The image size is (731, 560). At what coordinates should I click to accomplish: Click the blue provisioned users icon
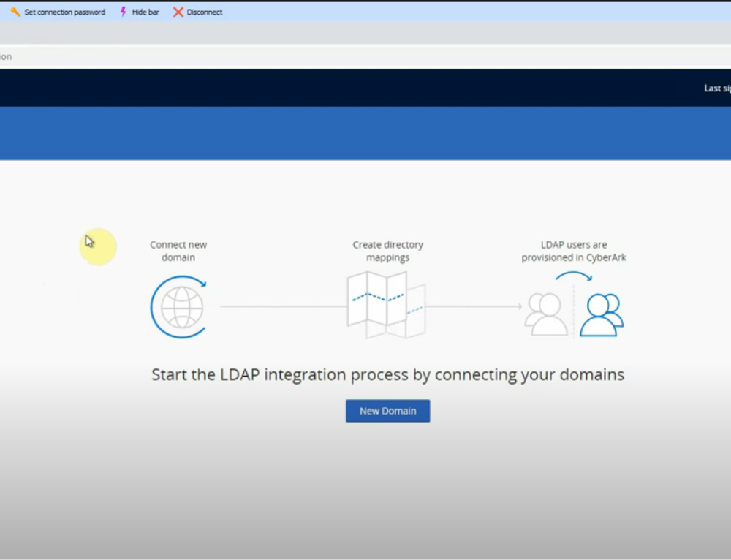pyautogui.click(x=602, y=314)
